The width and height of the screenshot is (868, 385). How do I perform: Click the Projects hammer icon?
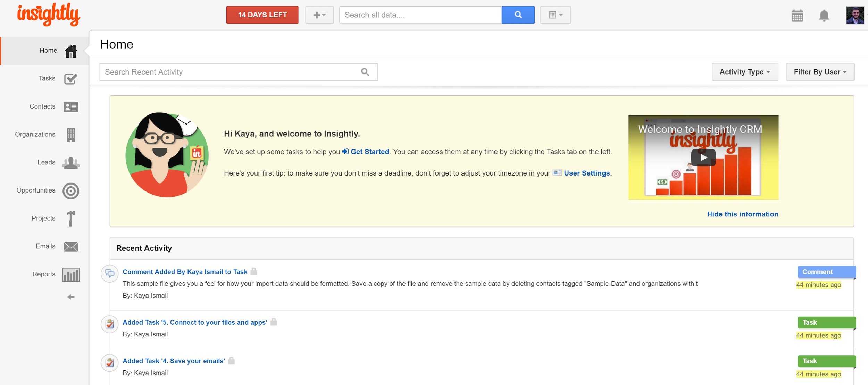click(71, 219)
